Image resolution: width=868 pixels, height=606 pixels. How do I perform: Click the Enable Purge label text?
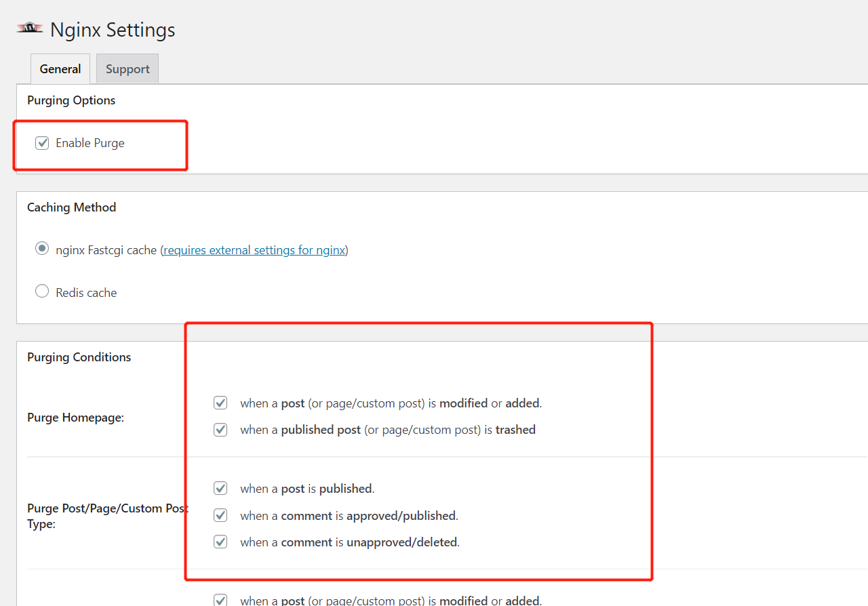(x=90, y=143)
